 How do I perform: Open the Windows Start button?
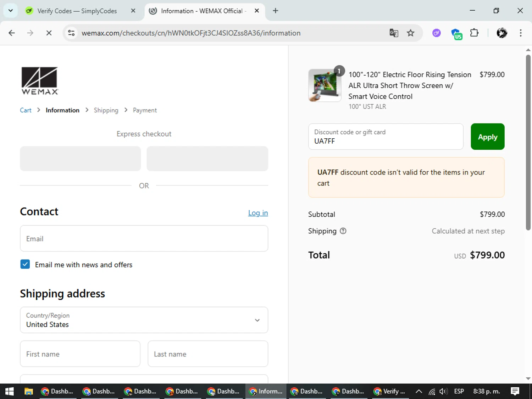point(10,391)
